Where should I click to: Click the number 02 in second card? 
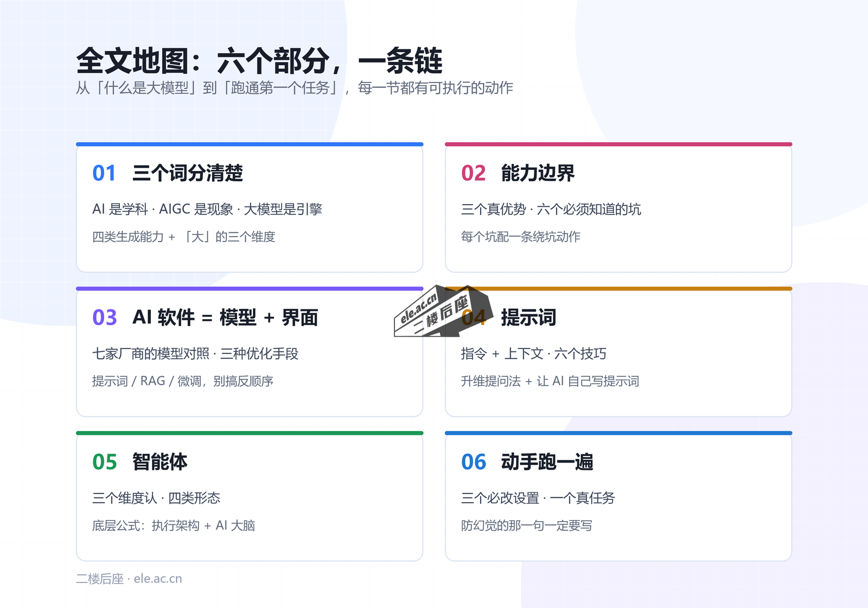tap(473, 173)
